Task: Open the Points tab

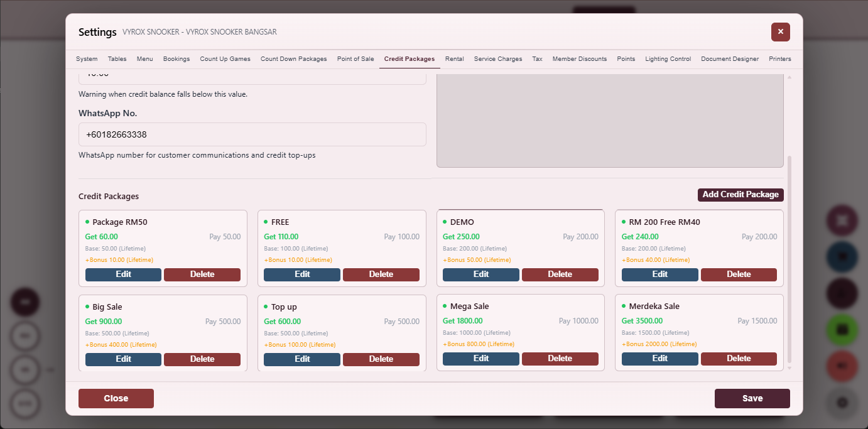Action: pyautogui.click(x=626, y=59)
